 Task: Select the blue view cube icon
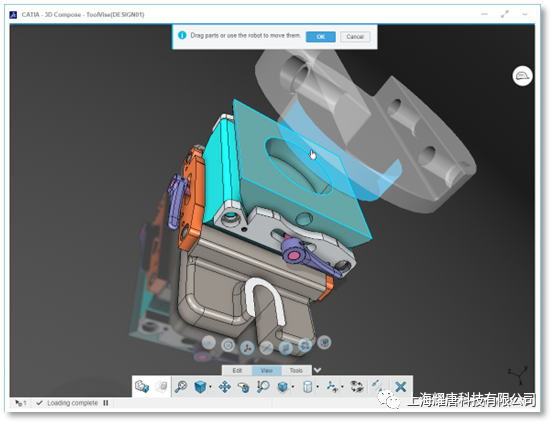tap(200, 387)
